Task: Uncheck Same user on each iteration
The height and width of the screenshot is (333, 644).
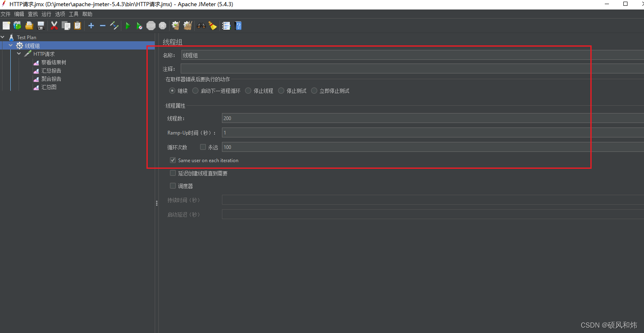Action: click(x=173, y=160)
